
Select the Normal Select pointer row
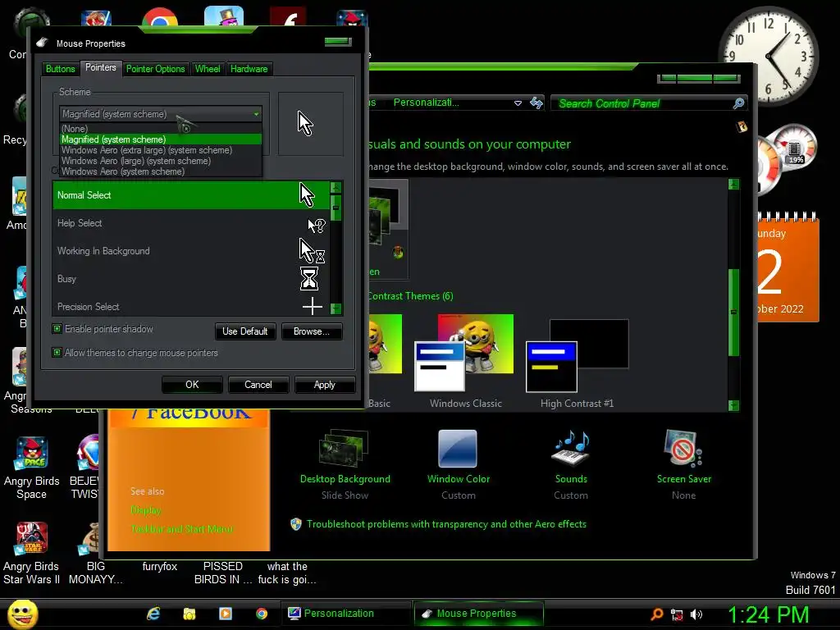[x=191, y=195]
